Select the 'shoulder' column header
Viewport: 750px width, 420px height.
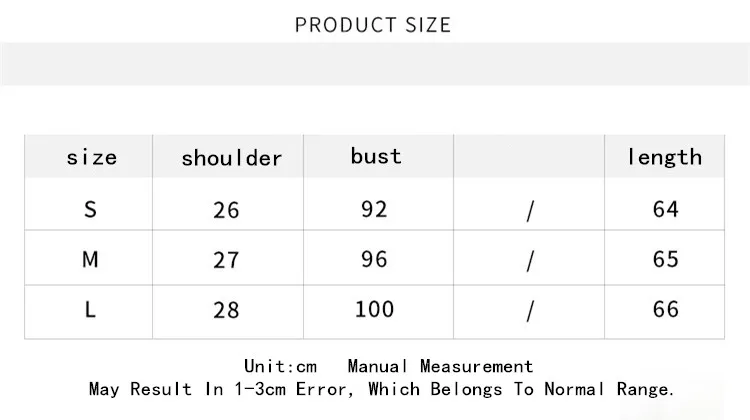pyautogui.click(x=232, y=158)
